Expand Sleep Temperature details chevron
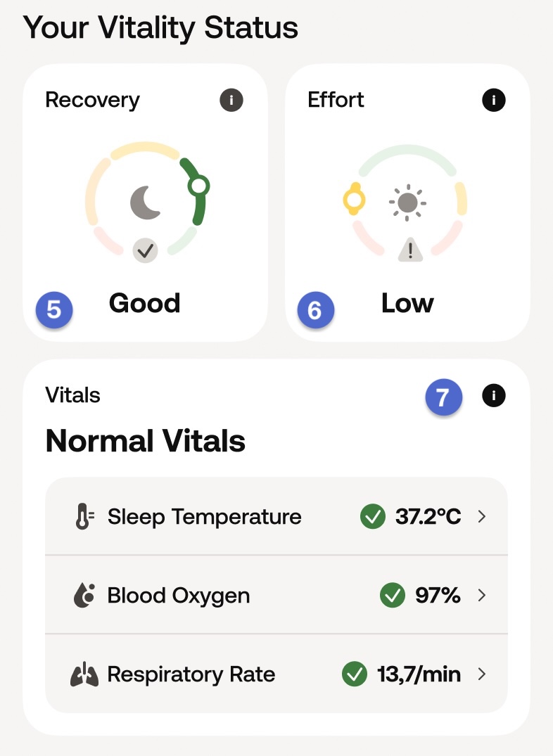 pyautogui.click(x=482, y=517)
